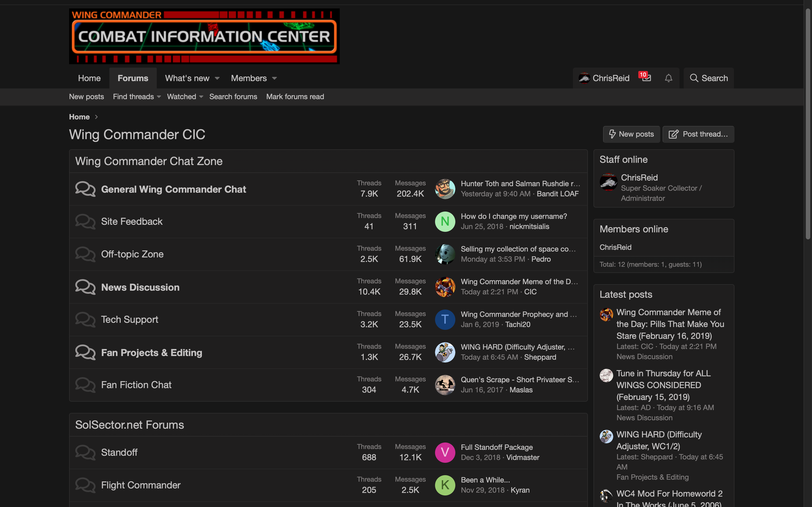Click the ChrisReid avatar in Staff online
812x507 pixels.
point(608,182)
